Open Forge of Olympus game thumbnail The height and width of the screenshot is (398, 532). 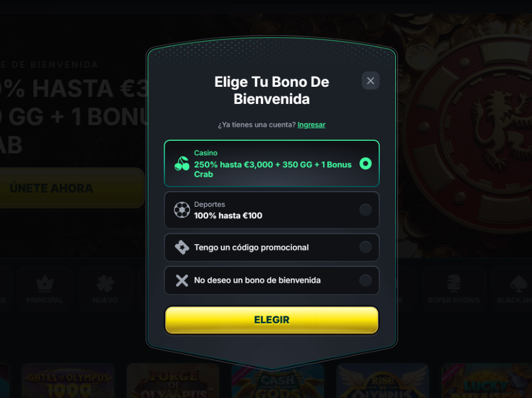tap(173, 381)
